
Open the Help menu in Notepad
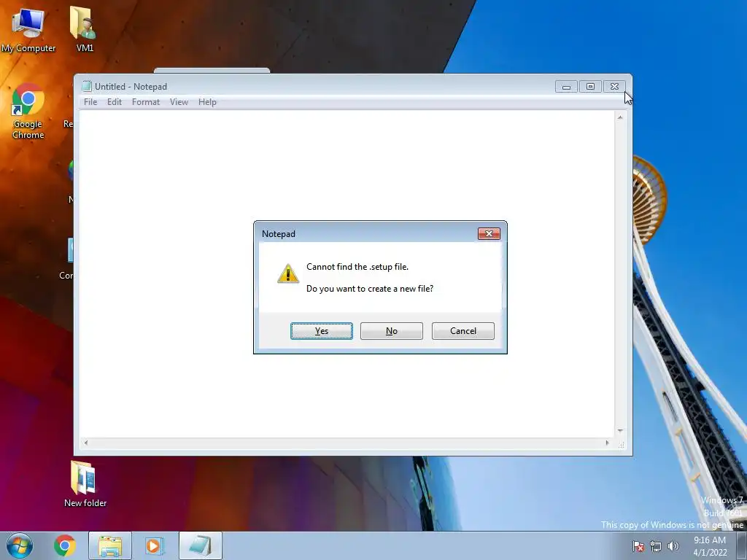[x=207, y=102]
